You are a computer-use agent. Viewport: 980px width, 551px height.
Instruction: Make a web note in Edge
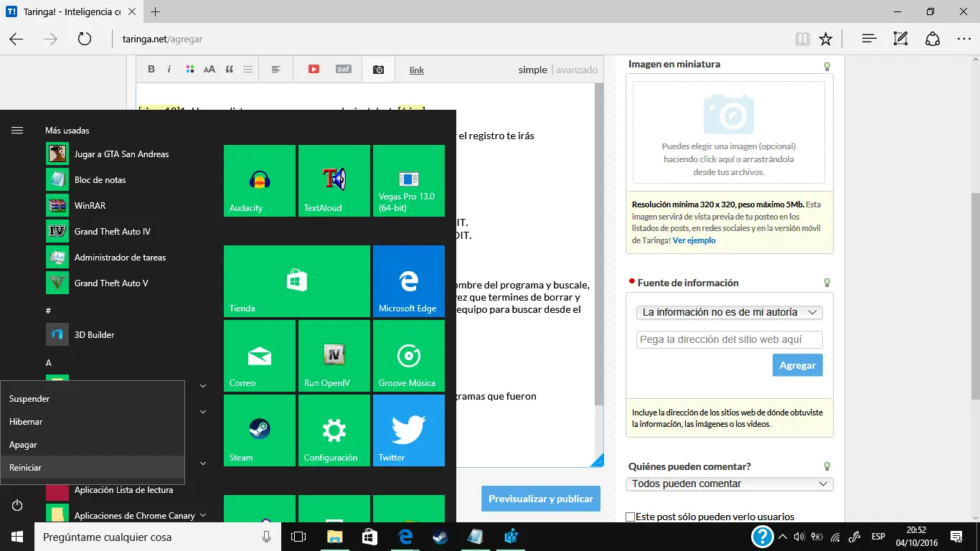(901, 39)
